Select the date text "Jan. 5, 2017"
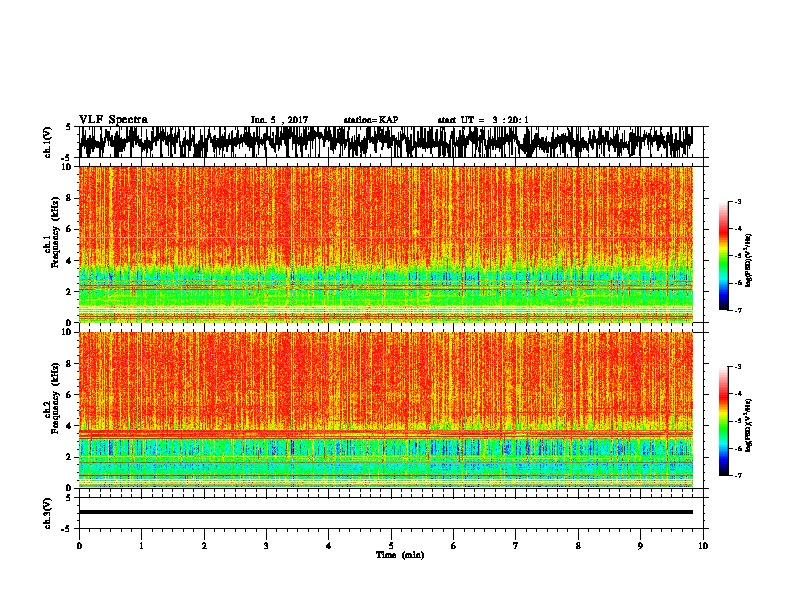Viewport: 792px width, 612px height. [x=279, y=120]
